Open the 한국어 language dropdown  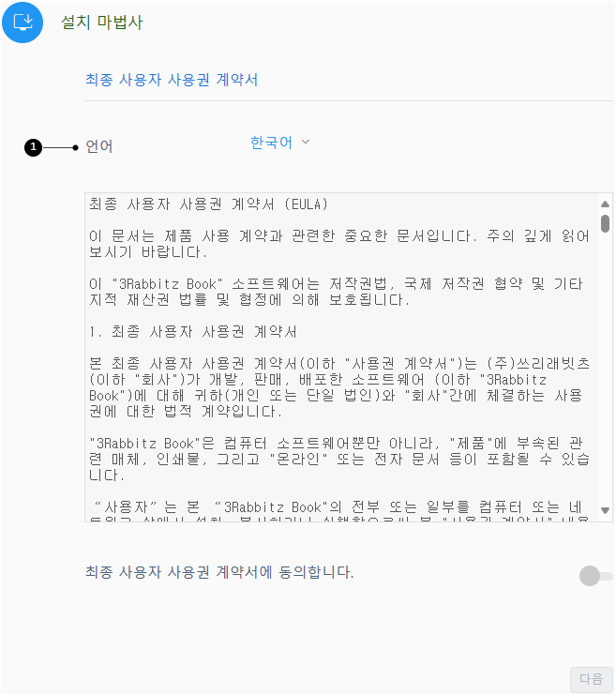click(x=280, y=143)
